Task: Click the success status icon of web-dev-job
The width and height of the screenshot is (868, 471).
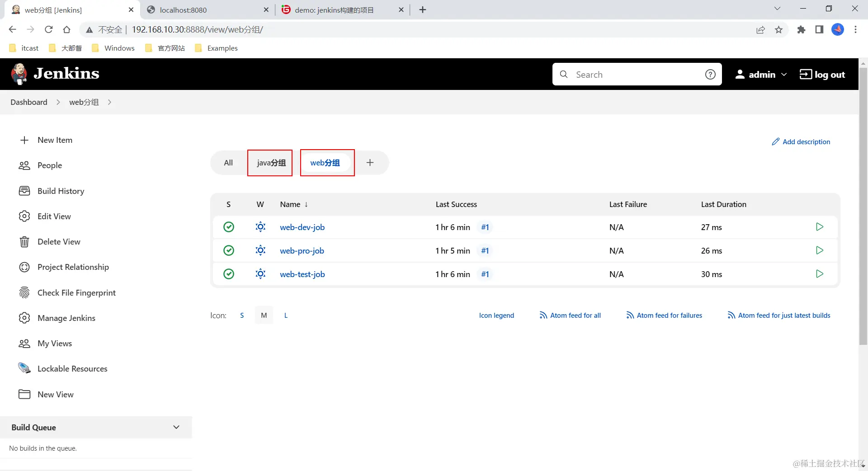Action: pyautogui.click(x=229, y=227)
